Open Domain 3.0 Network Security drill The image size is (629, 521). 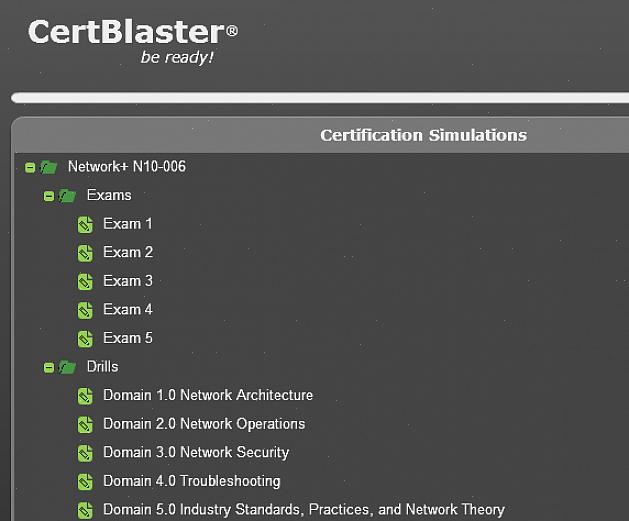click(x=196, y=452)
